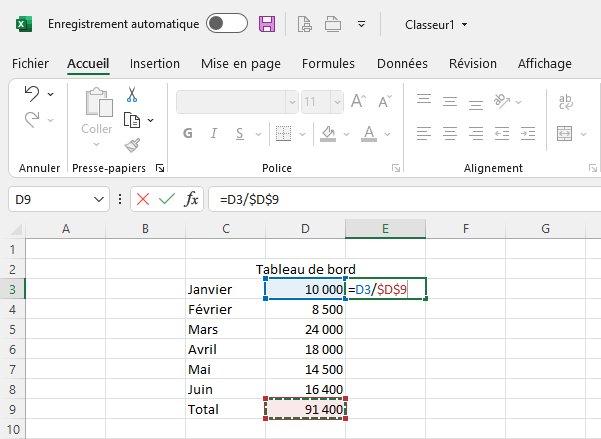
Task: Click the undo arrow icon
Action: coord(32,94)
